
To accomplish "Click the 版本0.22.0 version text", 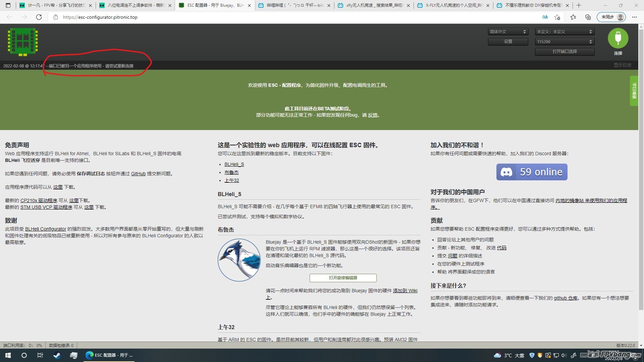I will [626, 345].
